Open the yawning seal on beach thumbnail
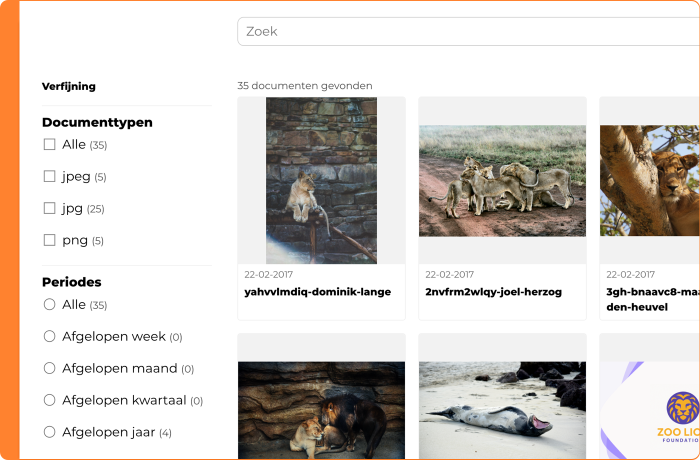This screenshot has width=700, height=460. pos(502,410)
